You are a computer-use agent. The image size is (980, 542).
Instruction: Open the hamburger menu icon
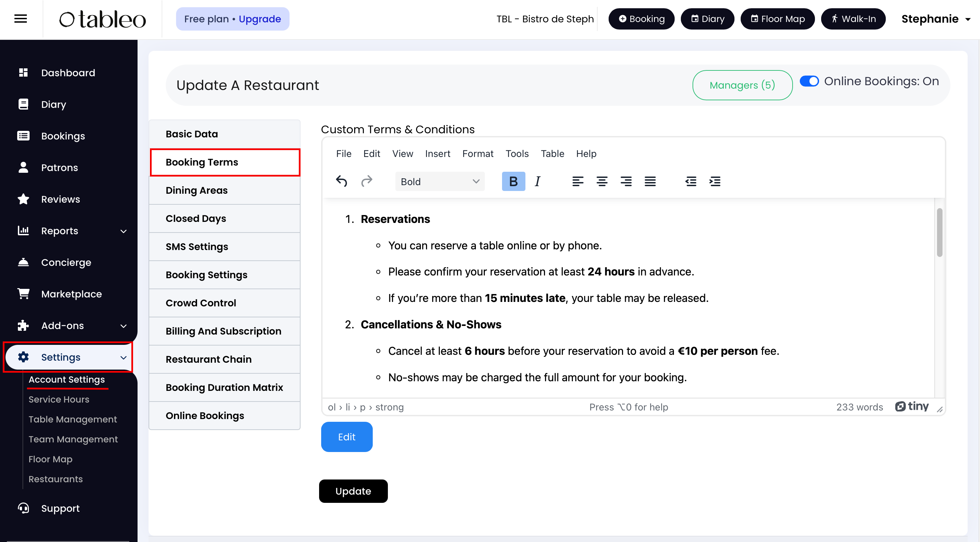21,19
